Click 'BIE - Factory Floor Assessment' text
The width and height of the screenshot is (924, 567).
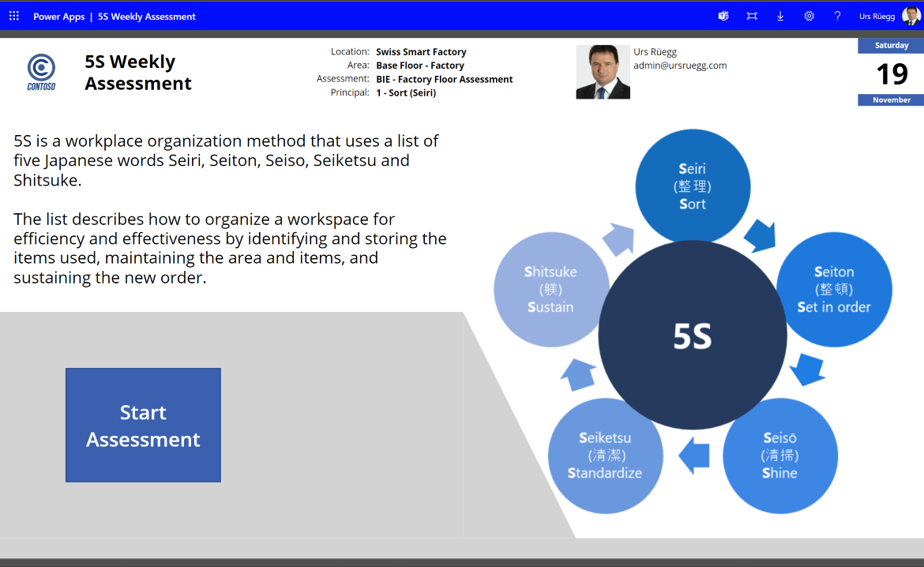[445, 79]
